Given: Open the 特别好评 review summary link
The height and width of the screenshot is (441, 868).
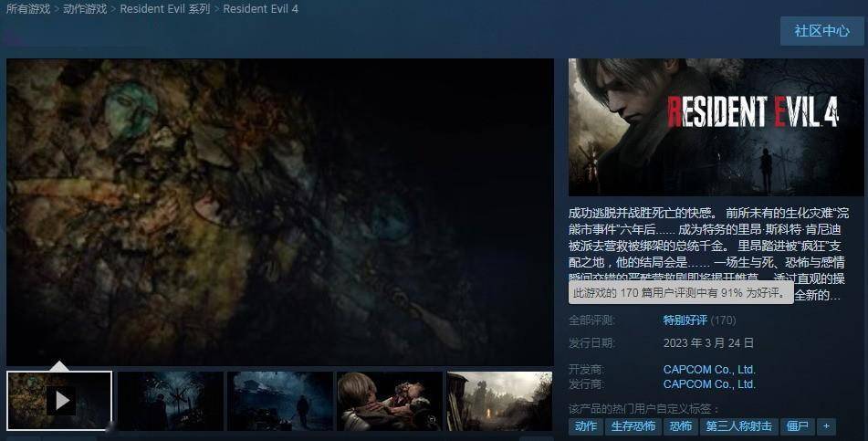Looking at the screenshot, I should click(x=685, y=320).
